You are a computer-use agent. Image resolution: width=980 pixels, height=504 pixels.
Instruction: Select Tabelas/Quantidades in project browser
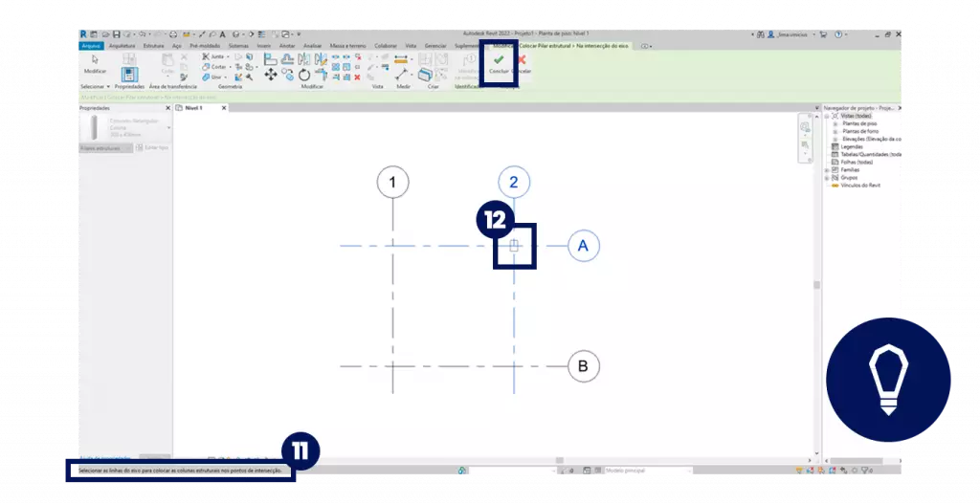(871, 154)
